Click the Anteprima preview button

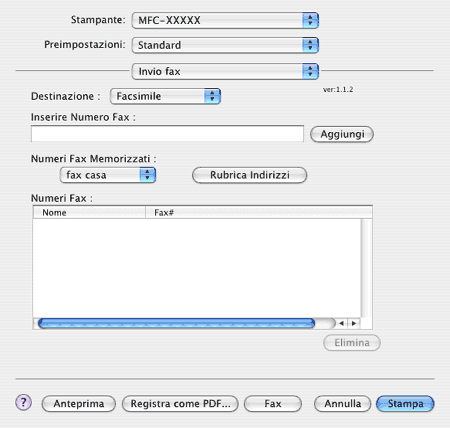[79, 404]
